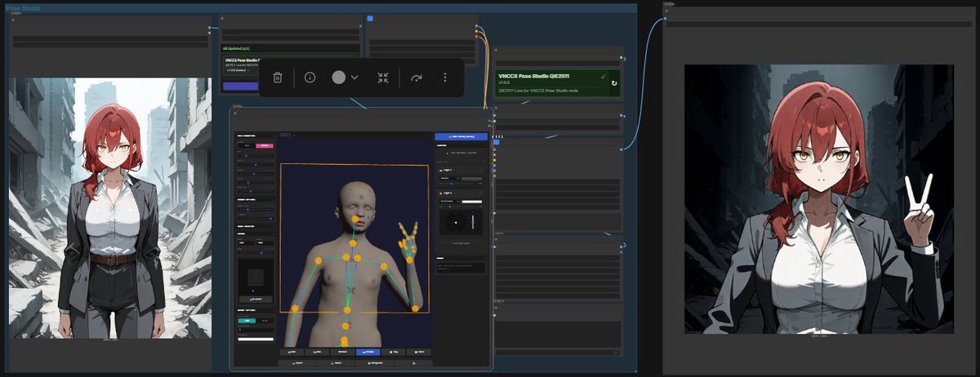Open more options three-dot menu
The height and width of the screenshot is (377, 980).
(x=445, y=78)
